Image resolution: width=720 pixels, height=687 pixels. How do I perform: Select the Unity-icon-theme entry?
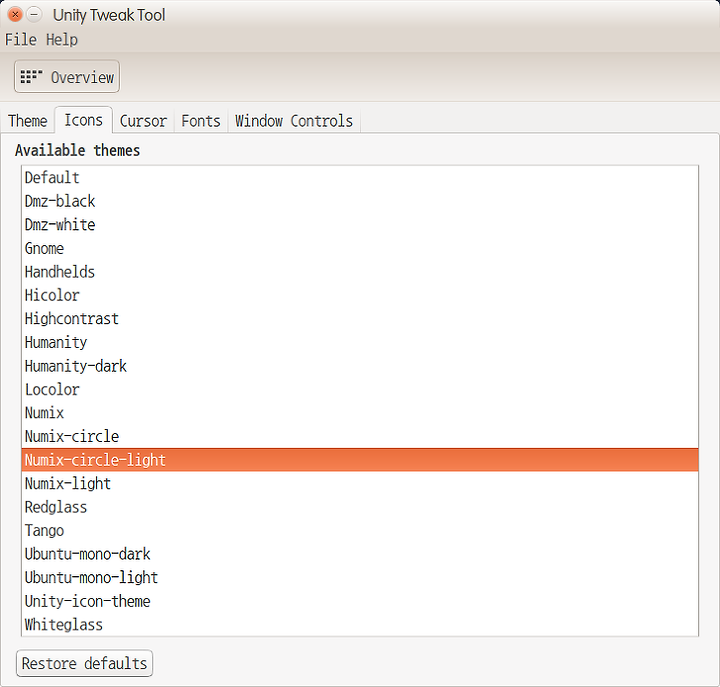coord(360,601)
